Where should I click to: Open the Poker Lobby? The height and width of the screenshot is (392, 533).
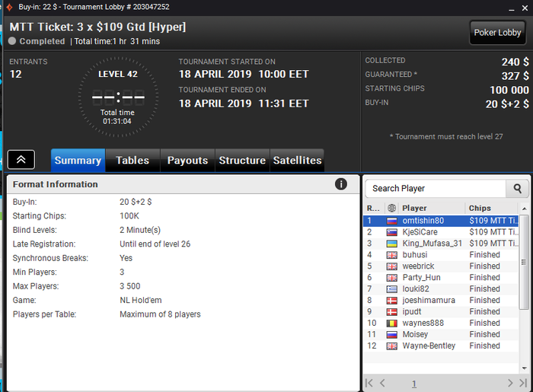(x=497, y=33)
